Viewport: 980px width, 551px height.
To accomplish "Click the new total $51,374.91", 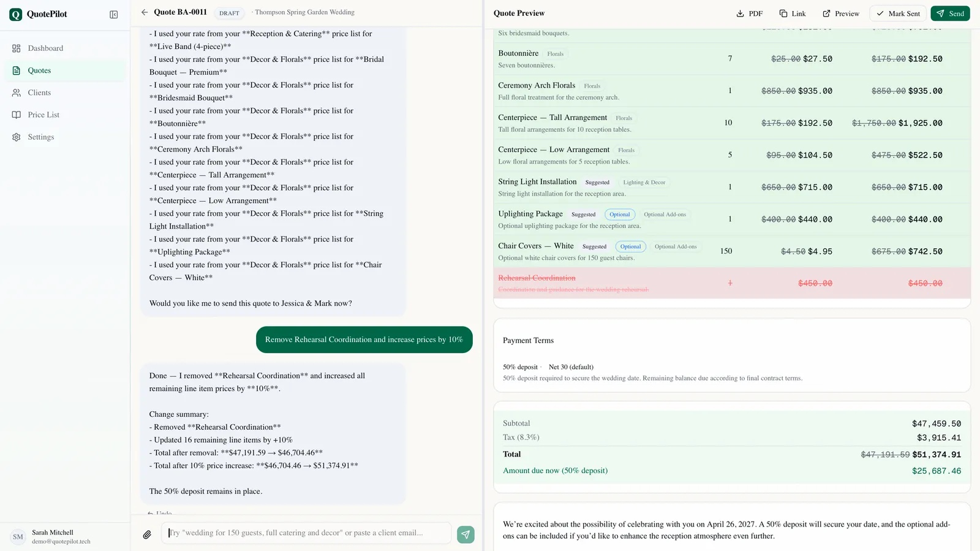I will tap(937, 455).
